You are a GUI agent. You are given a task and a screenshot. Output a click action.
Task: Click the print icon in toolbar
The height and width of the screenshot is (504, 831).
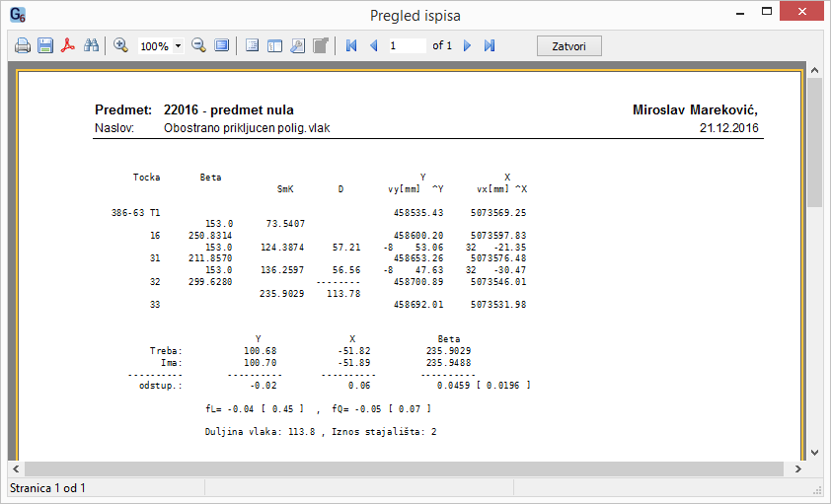pos(22,46)
